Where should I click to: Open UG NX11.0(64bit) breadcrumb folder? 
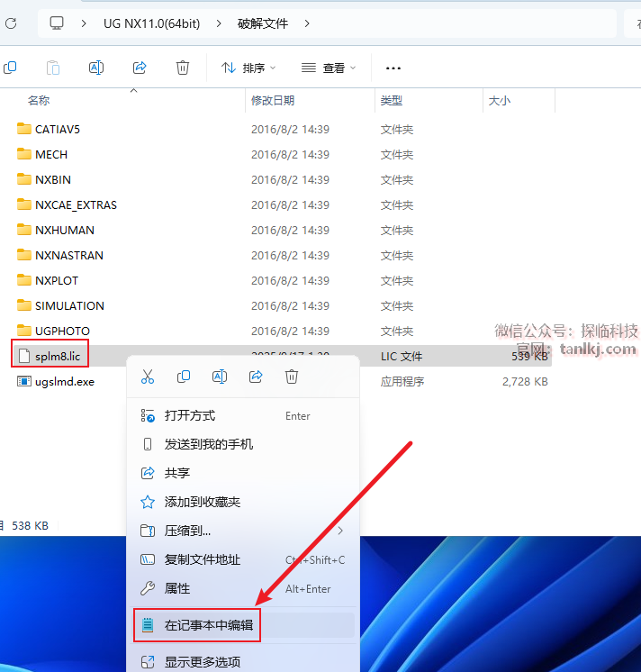[151, 23]
